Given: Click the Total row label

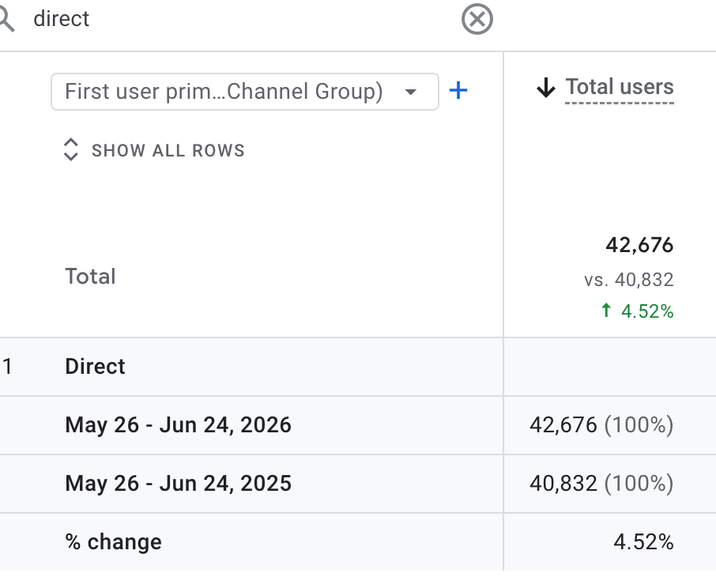Looking at the screenshot, I should [90, 276].
